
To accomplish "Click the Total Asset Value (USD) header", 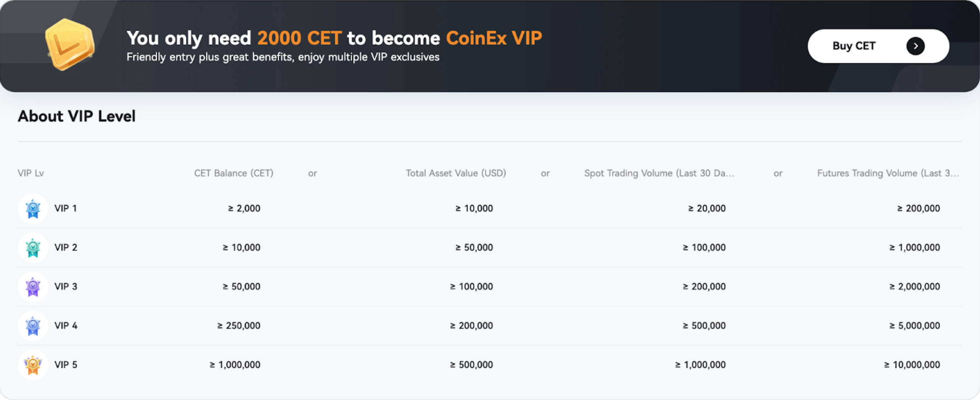I will pos(456,173).
